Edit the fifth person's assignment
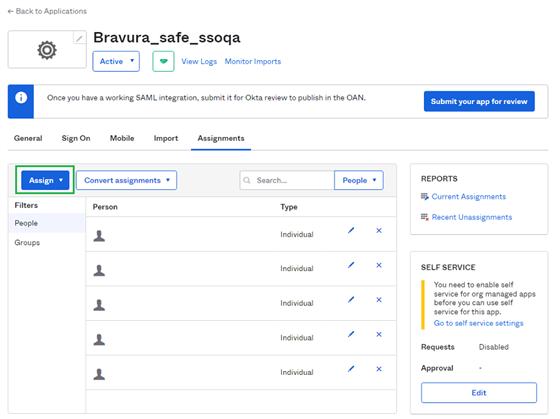 click(x=351, y=369)
